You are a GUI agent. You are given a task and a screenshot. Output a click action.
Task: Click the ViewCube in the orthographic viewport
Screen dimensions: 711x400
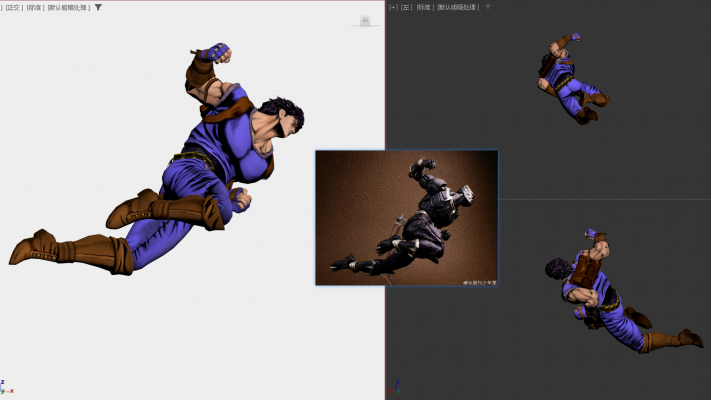coord(365,21)
